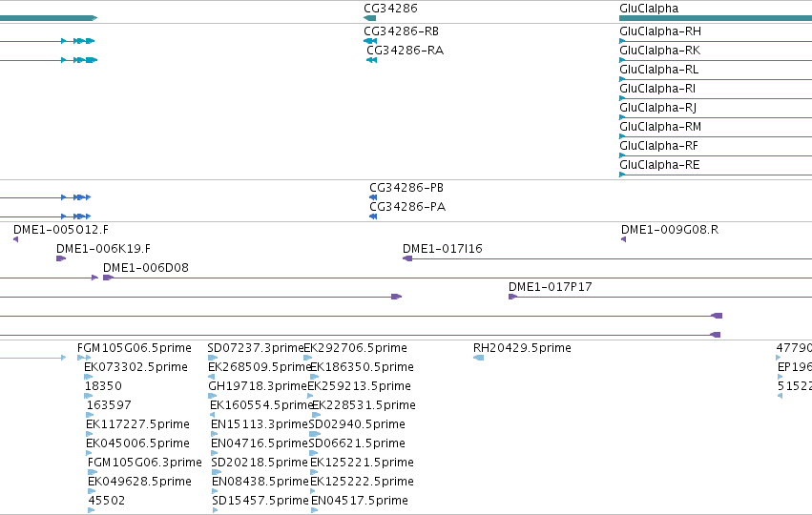812x515 pixels.
Task: Click the DME1-017I16 feature label
Action: (x=443, y=249)
